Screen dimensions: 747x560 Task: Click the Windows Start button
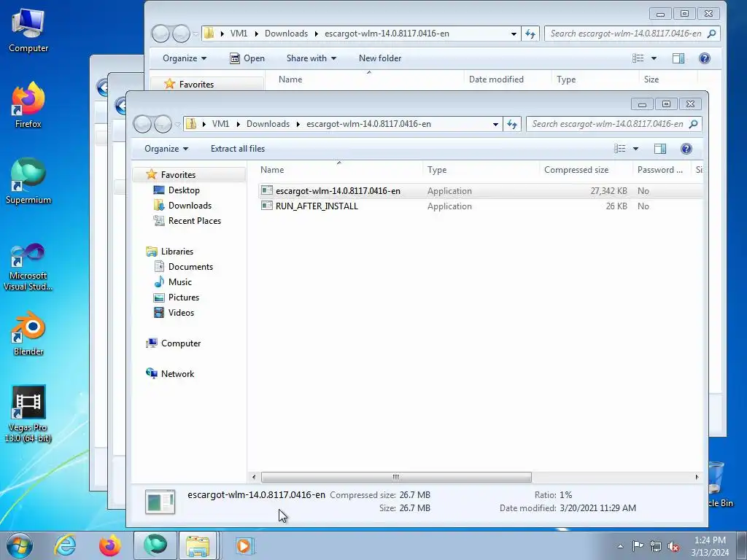[20, 545]
